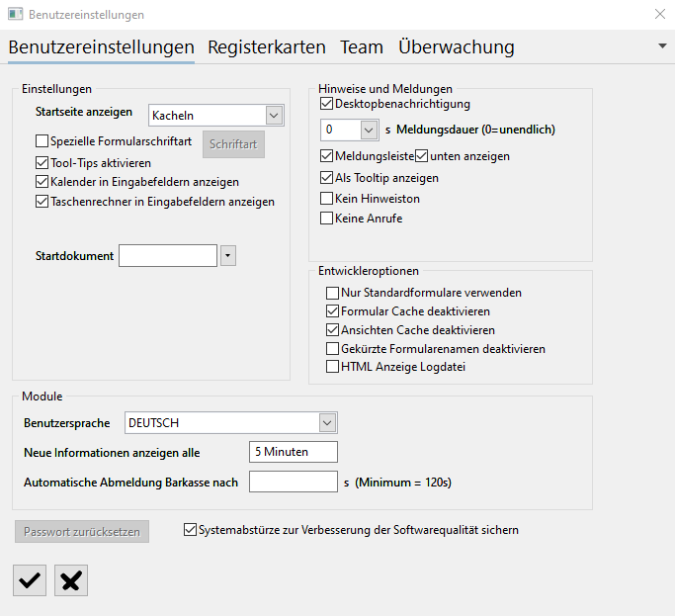This screenshot has height=616, width=675.
Task: Click the Neue Informationen 5 Minuten field
Action: [x=294, y=452]
